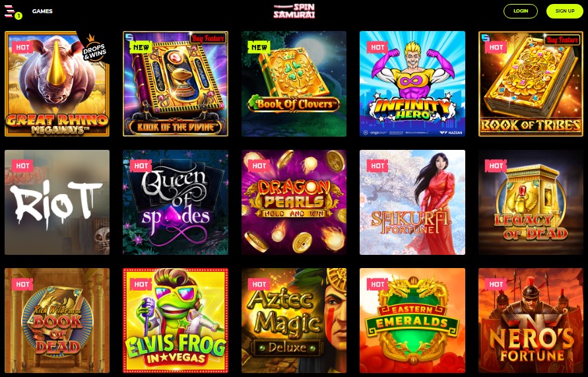Click the HOT badge on Infinity Hero

[x=377, y=47]
